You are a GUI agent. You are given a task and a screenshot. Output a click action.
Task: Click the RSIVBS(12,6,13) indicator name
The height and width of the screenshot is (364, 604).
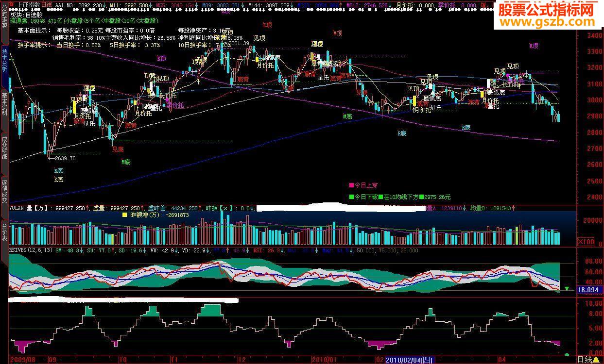point(31,251)
